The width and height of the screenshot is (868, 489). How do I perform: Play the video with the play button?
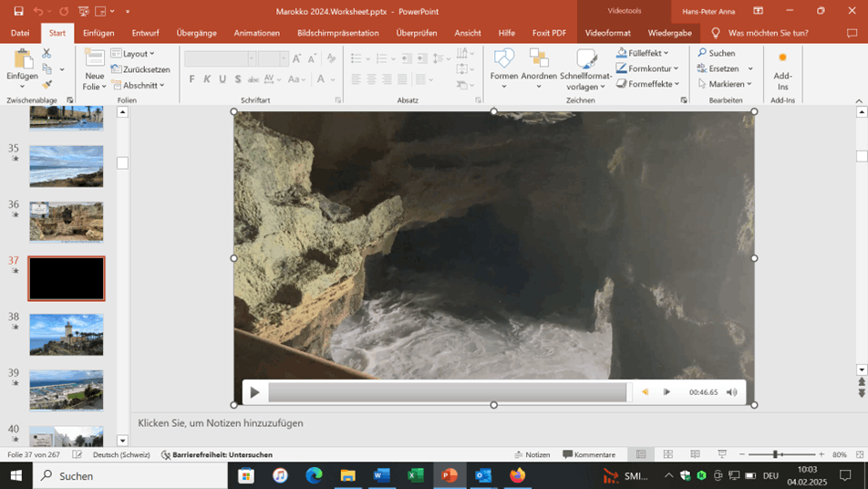[x=254, y=392]
